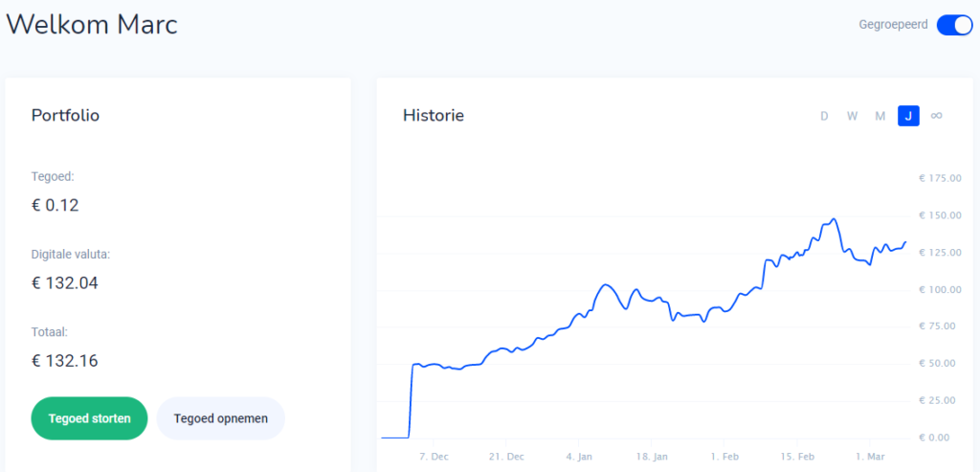Click the Digitale valuta value € 132.04
Viewport: 980px width, 472px height.
click(x=65, y=283)
